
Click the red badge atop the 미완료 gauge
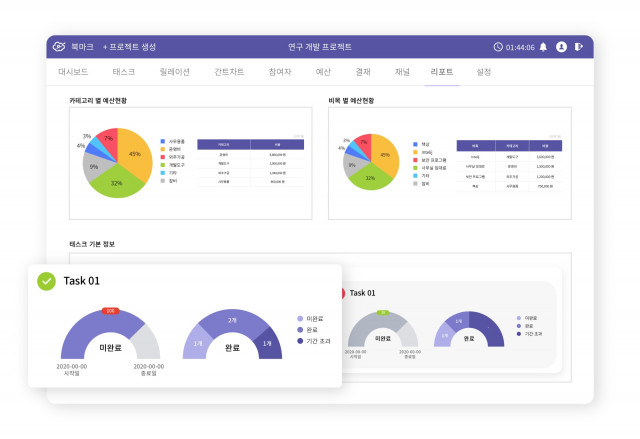(110, 311)
